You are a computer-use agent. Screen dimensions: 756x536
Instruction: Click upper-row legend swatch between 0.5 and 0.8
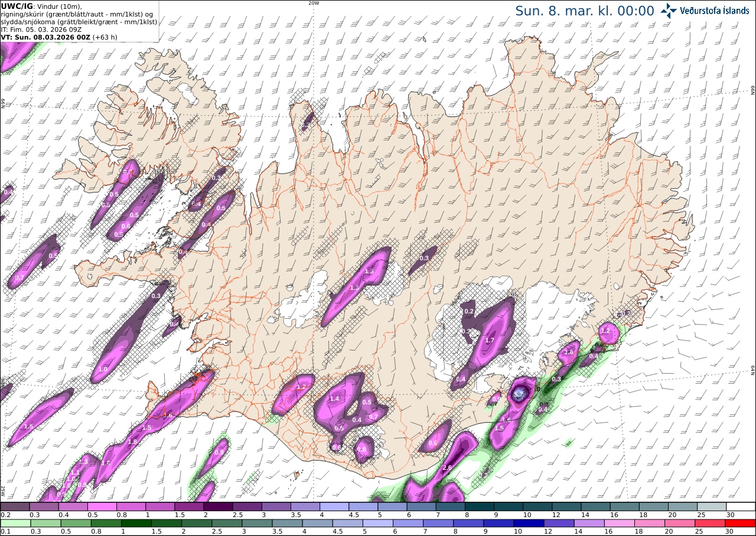tap(102, 506)
